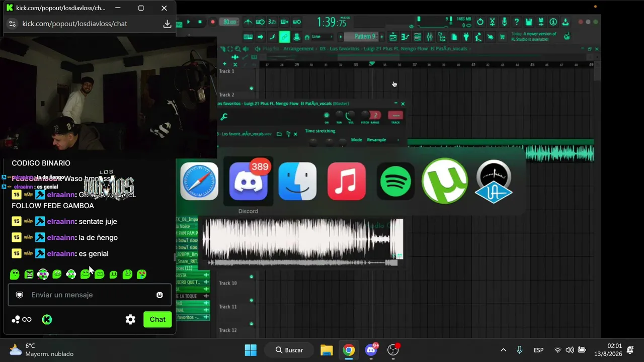Screen dimensions: 644x362
Task: Click the Arrangement breadcrumb in the playlist
Action: coord(298,49)
